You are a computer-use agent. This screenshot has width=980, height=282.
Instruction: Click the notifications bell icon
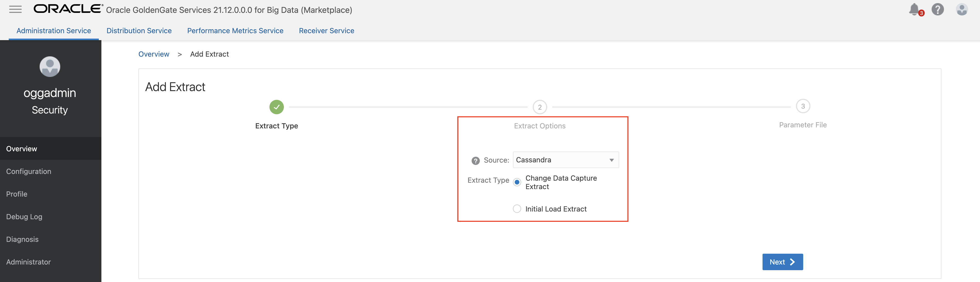point(914,9)
